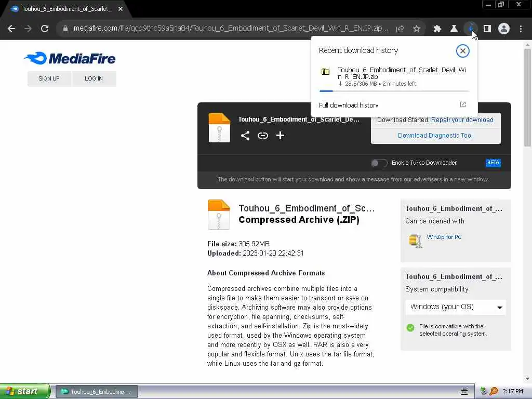Click the download progress bar in popup
The width and height of the screenshot is (532, 399).
pos(394,91)
